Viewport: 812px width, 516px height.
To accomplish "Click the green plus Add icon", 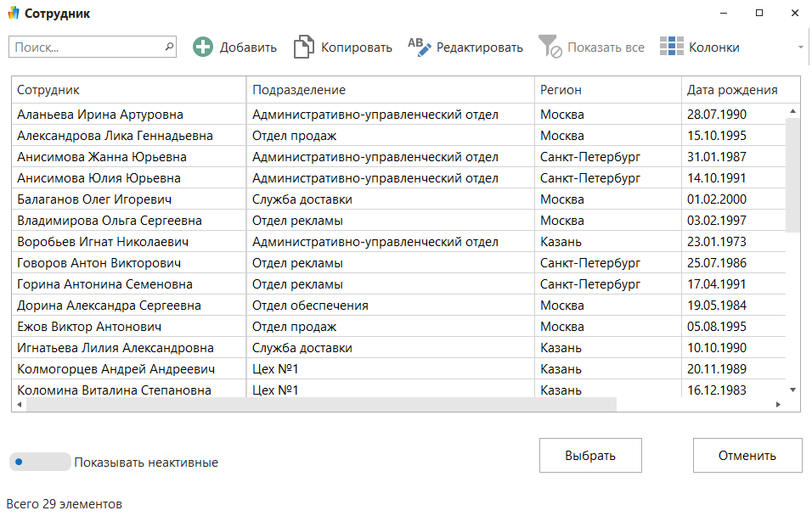I will tap(203, 48).
